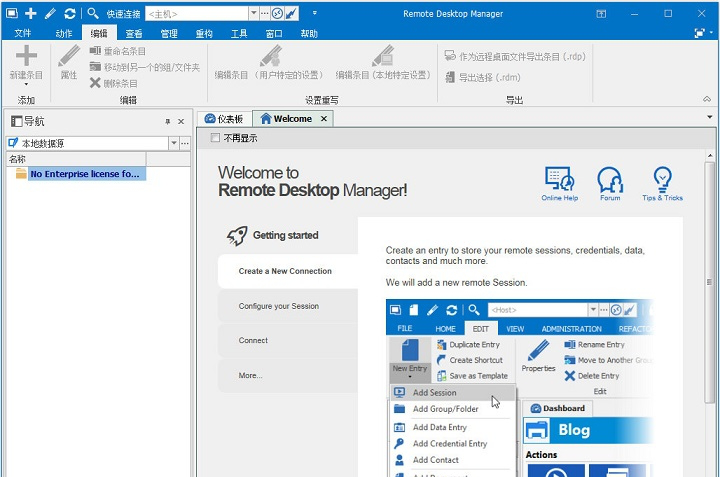
Task: Click 编辑条目 (用户特定的设置)
Action: click(x=269, y=62)
